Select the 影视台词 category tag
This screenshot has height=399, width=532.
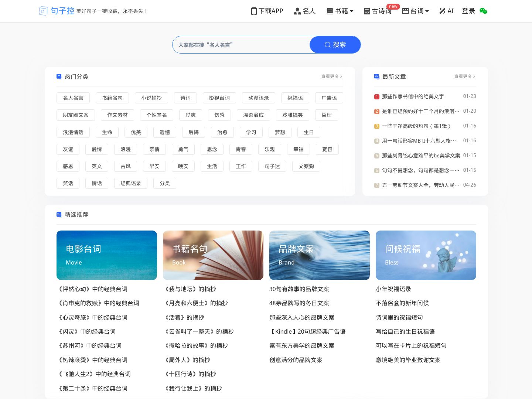[x=219, y=98]
